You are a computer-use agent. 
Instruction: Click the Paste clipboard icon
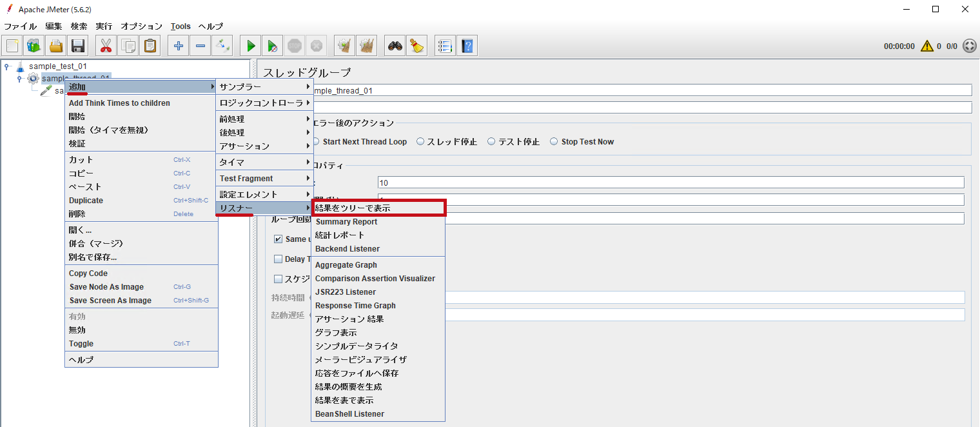click(150, 46)
